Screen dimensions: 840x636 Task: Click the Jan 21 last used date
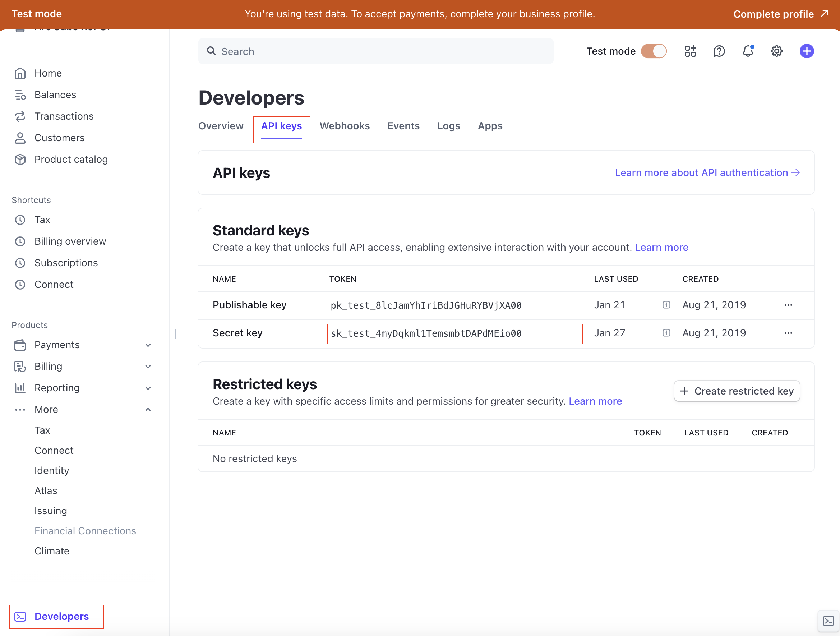609,305
